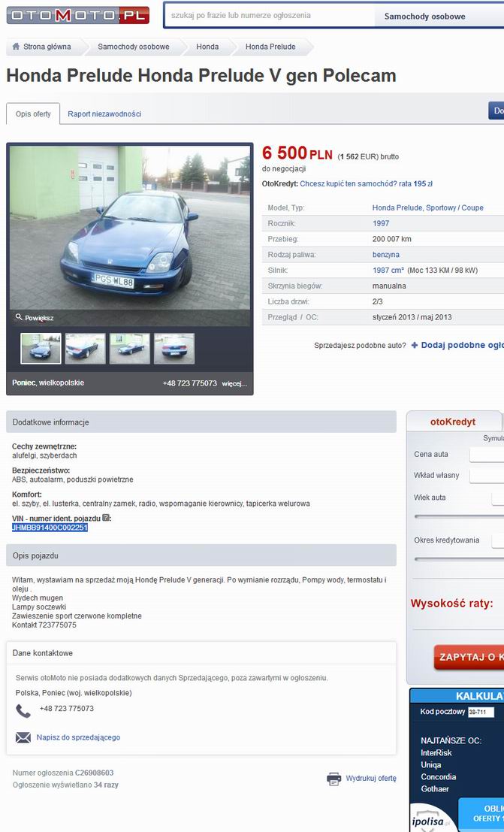Open the otoKredyt tab
This screenshot has width=504, height=832.
coord(453,422)
